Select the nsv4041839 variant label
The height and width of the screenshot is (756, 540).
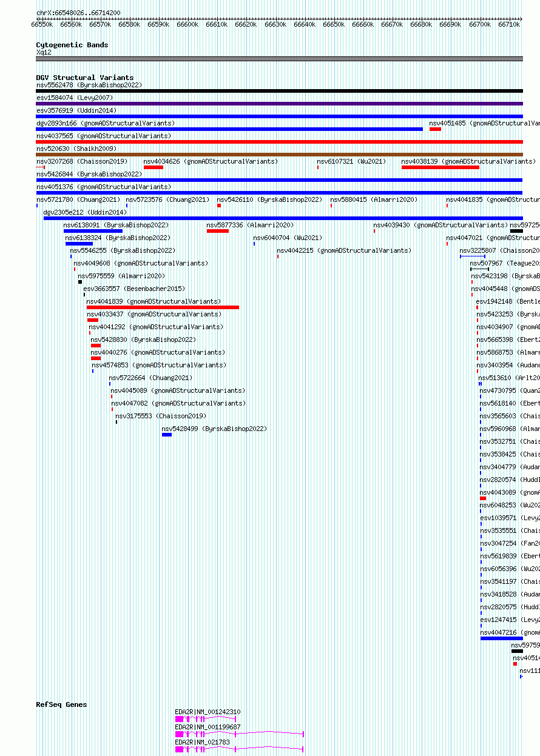(154, 301)
